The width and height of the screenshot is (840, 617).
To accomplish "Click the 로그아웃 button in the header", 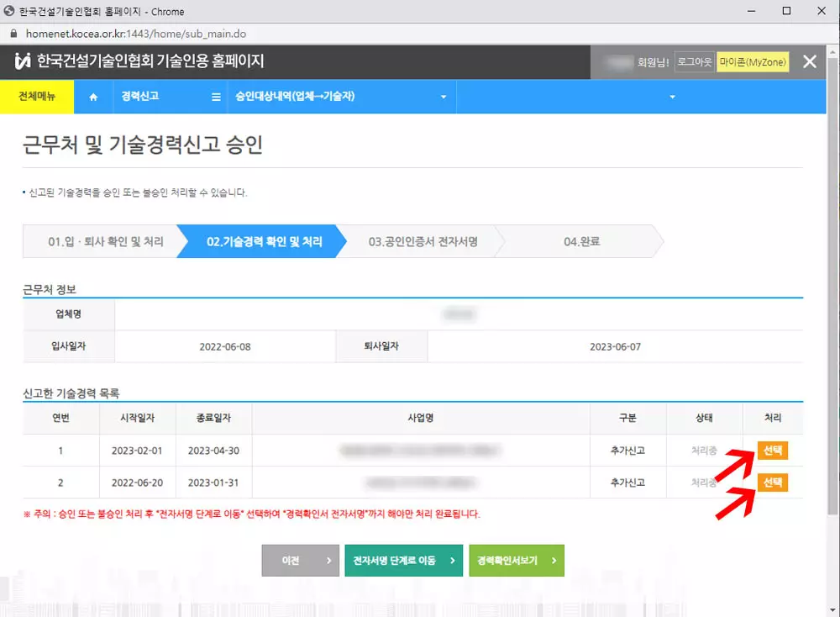I will click(695, 61).
